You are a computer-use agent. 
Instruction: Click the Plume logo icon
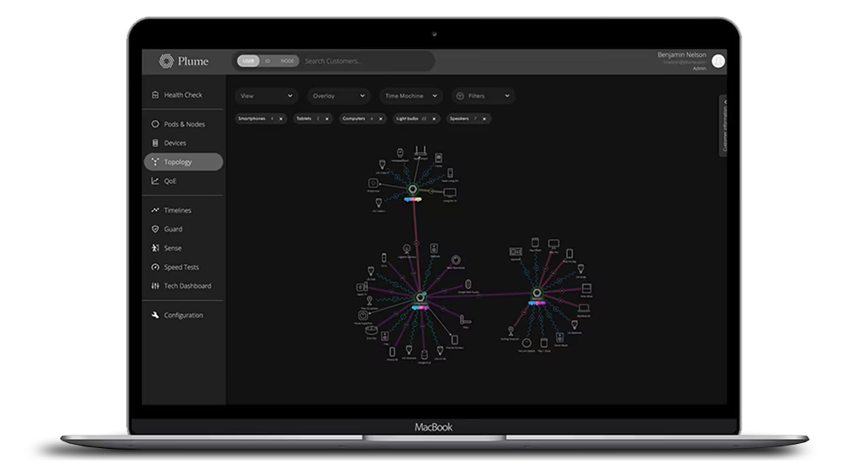166,61
